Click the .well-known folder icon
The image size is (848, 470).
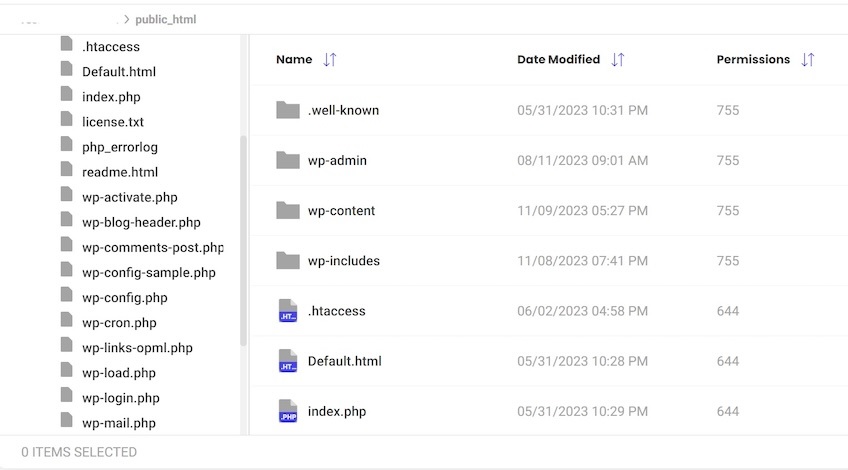(x=288, y=110)
